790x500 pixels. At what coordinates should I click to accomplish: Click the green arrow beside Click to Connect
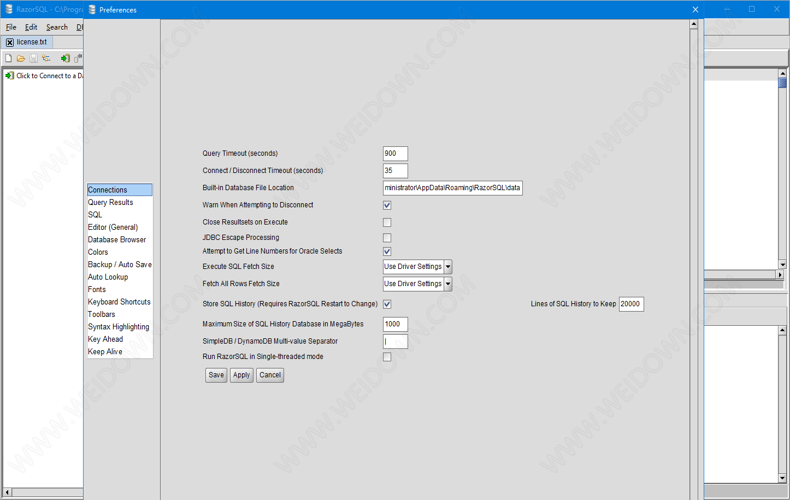point(9,76)
